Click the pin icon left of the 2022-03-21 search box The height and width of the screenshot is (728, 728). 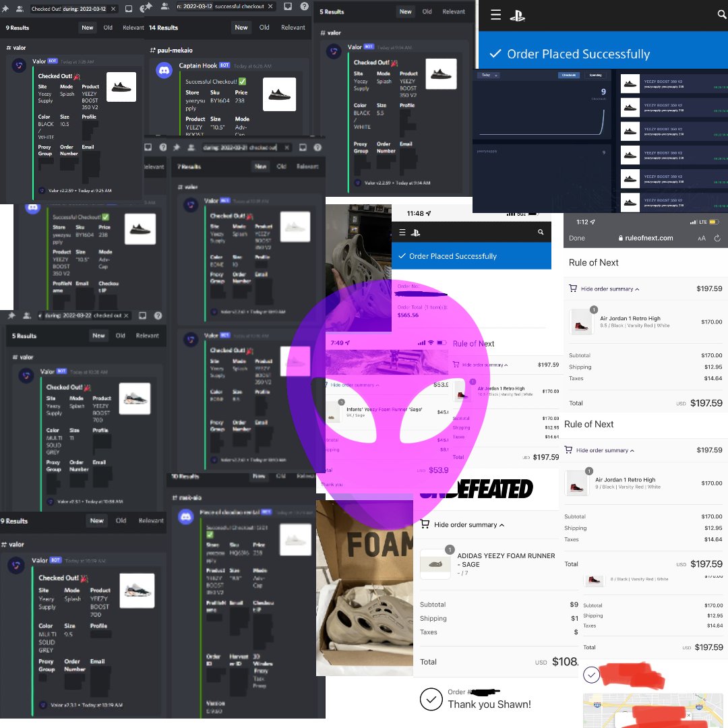[x=177, y=147]
